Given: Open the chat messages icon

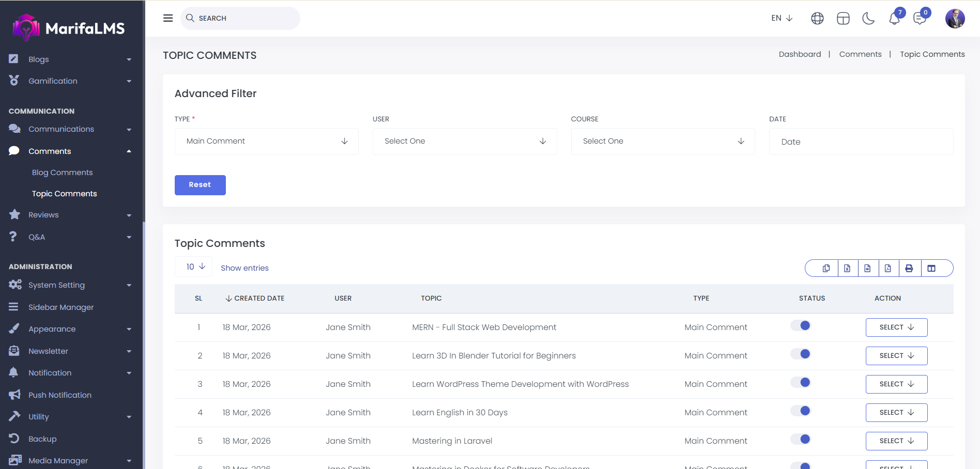Looking at the screenshot, I should coord(920,19).
